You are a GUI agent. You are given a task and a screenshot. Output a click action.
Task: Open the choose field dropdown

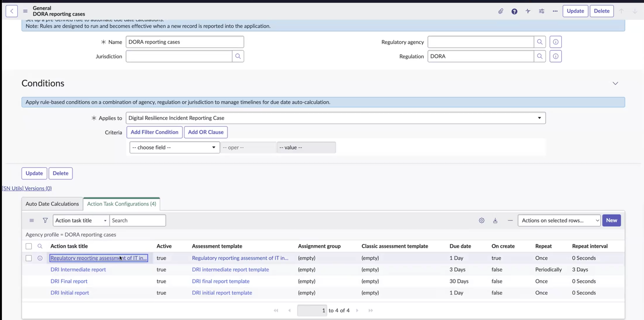(175, 147)
